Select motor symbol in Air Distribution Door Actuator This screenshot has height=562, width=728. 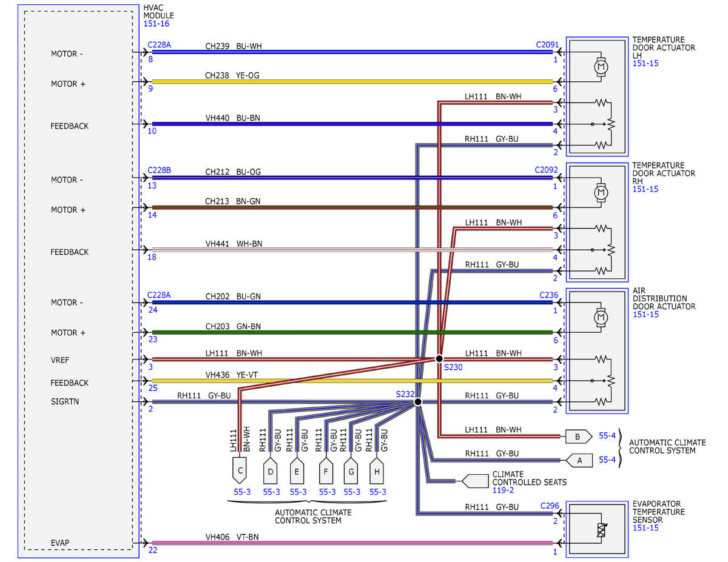pyautogui.click(x=601, y=316)
